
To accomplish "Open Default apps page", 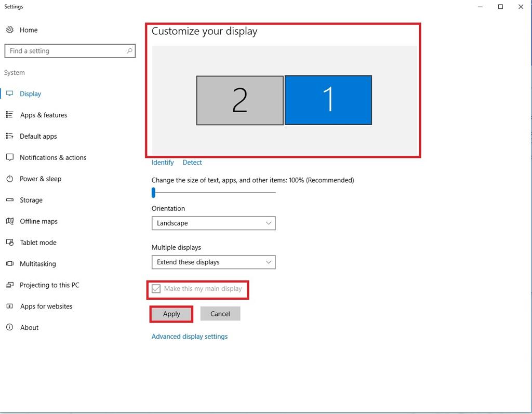I will tap(38, 137).
